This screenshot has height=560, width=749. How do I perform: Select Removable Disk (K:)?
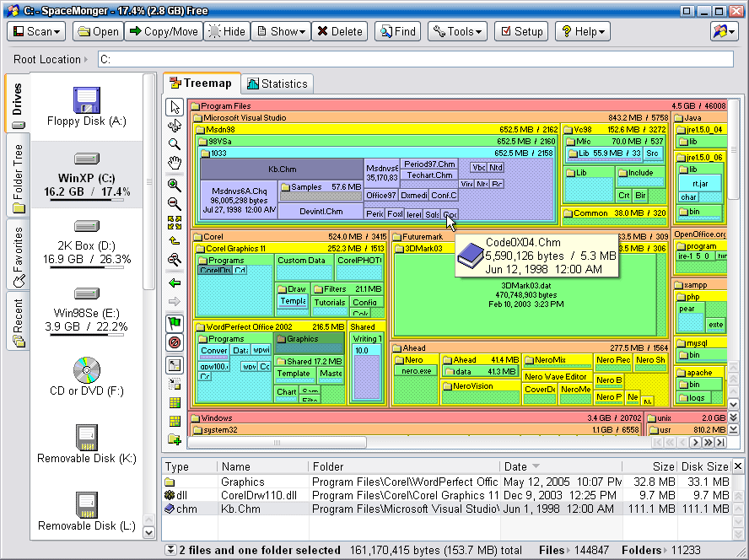click(x=87, y=444)
